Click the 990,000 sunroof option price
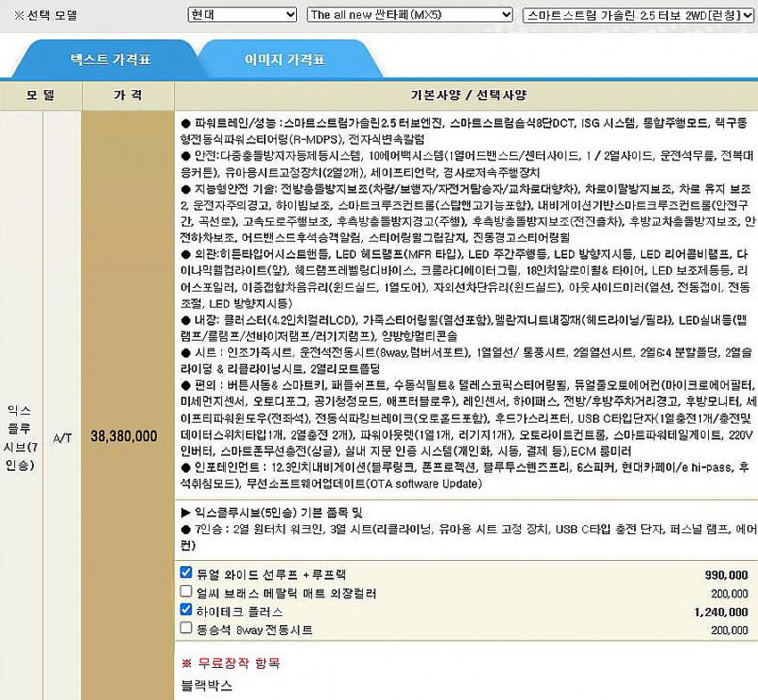This screenshot has height=700, width=758. [x=726, y=574]
